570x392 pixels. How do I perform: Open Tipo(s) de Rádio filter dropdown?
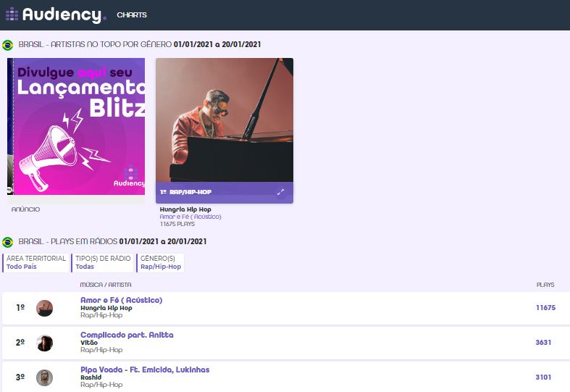[x=103, y=262]
